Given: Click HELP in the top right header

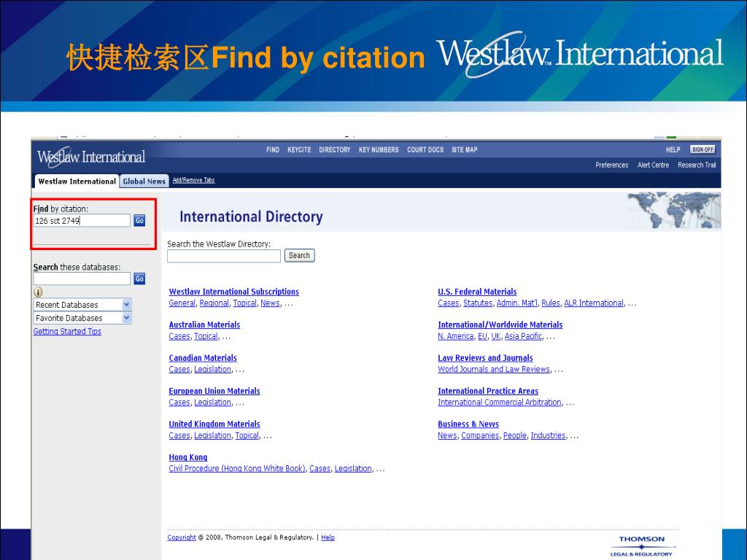Looking at the screenshot, I should tap(673, 149).
